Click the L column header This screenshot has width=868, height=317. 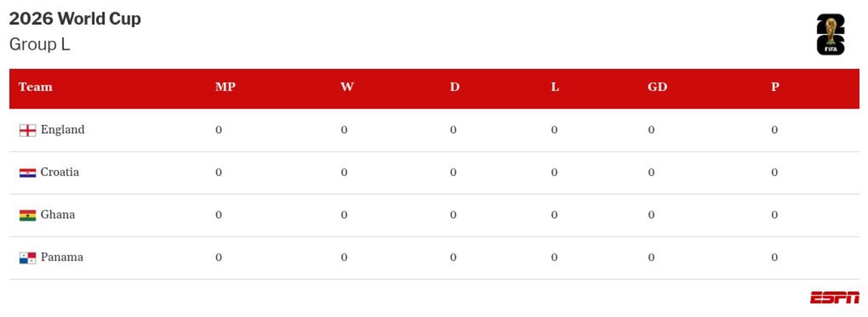[x=555, y=87]
